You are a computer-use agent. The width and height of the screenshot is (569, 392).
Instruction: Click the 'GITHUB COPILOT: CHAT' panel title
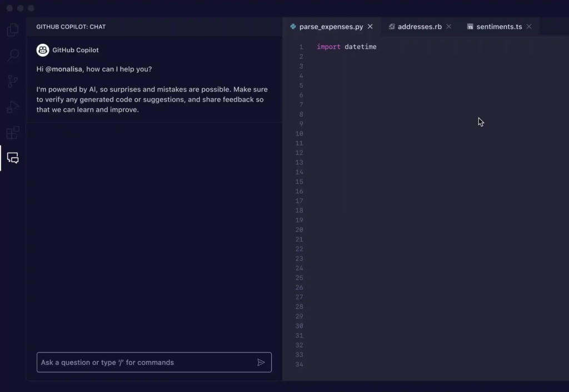[x=71, y=27]
